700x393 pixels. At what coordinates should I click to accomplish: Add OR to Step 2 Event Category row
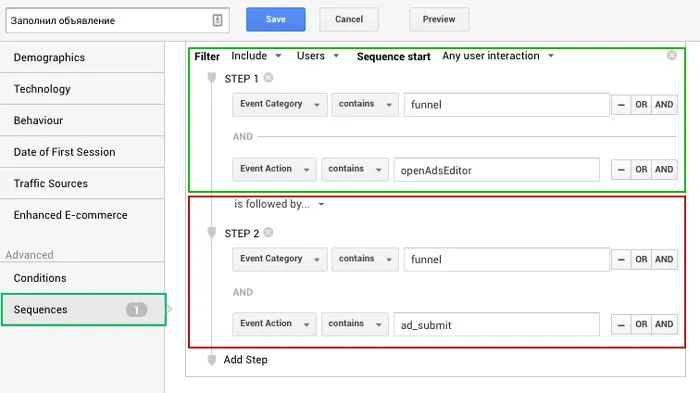[x=641, y=259]
